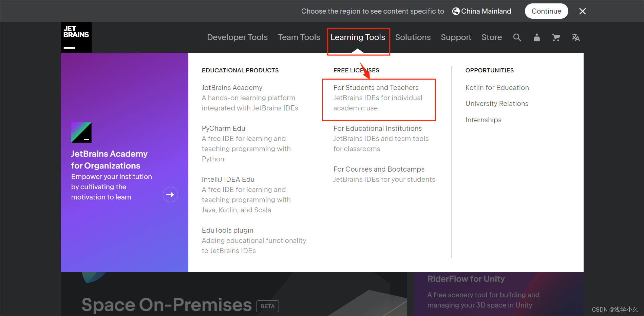The height and width of the screenshot is (316, 644).
Task: Click the JetBrains logo
Action: coord(76,37)
